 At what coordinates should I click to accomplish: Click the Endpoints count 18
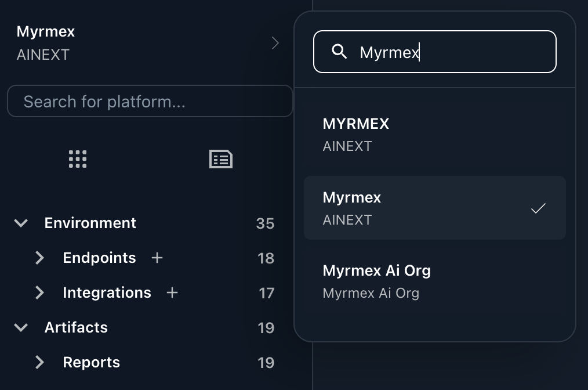click(266, 258)
